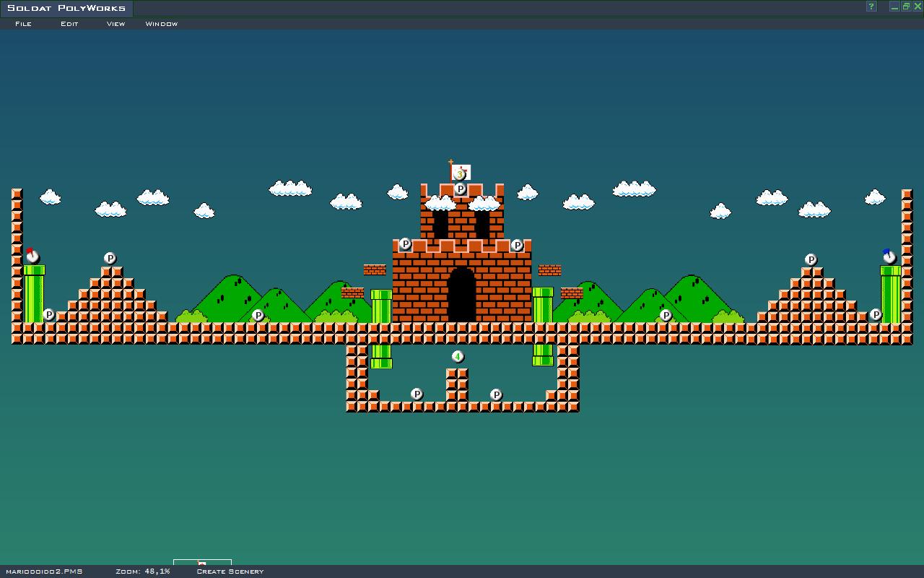Select the number 3 marker above castle
924x578 pixels.
pos(459,175)
